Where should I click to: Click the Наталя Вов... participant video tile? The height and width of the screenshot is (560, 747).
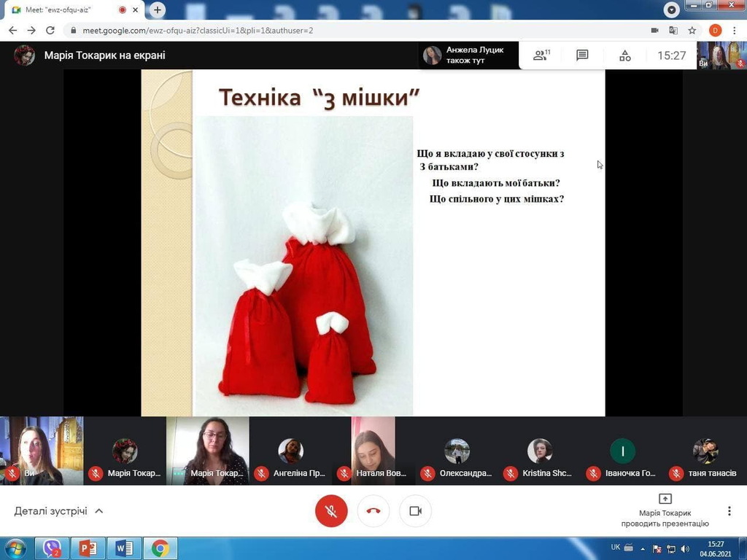(x=373, y=450)
